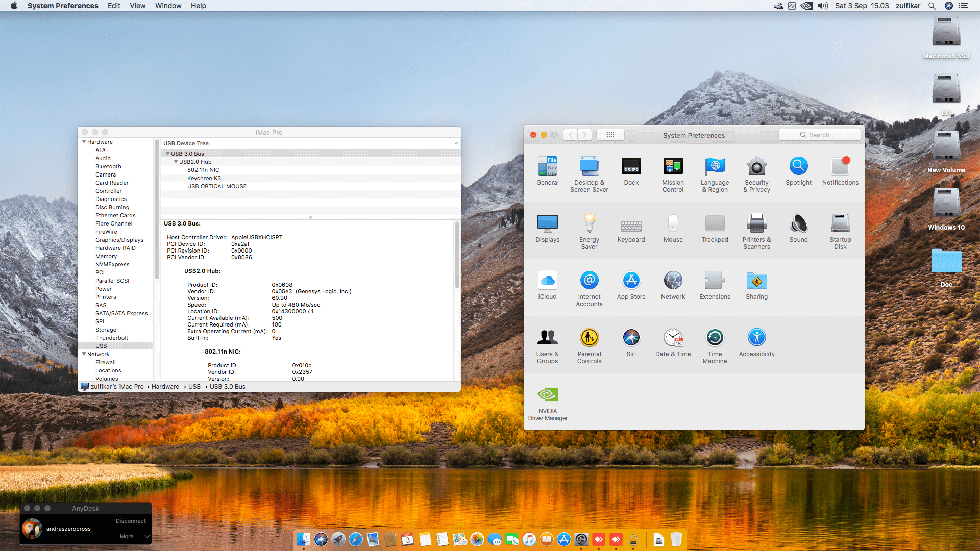
Task: Open Mission Control preferences
Action: pos(673,167)
